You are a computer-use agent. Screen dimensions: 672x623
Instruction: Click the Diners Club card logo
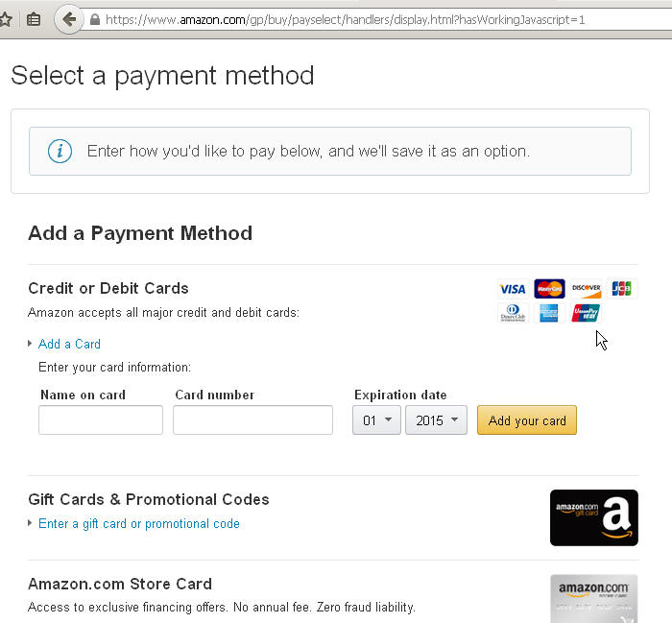513,313
